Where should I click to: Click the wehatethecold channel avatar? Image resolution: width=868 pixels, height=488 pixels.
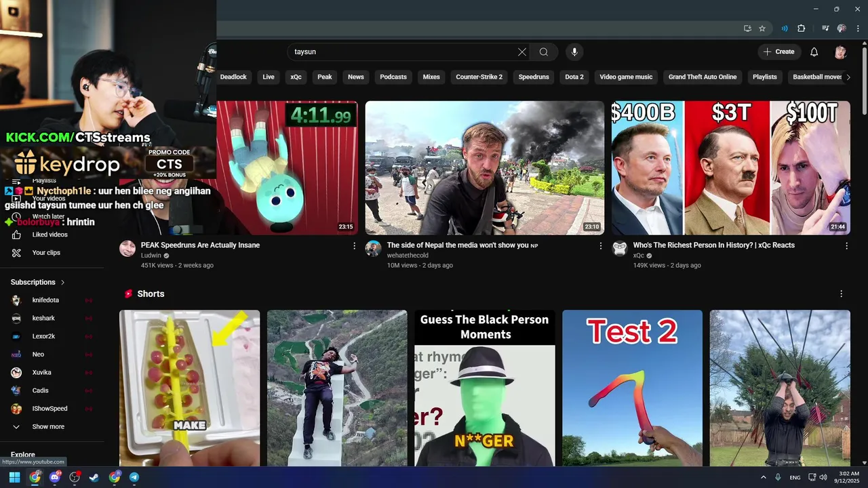(373, 248)
